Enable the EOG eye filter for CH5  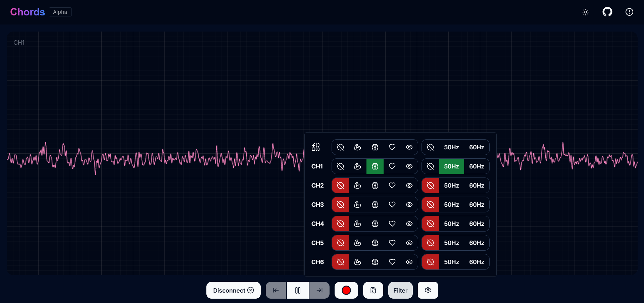point(409,243)
